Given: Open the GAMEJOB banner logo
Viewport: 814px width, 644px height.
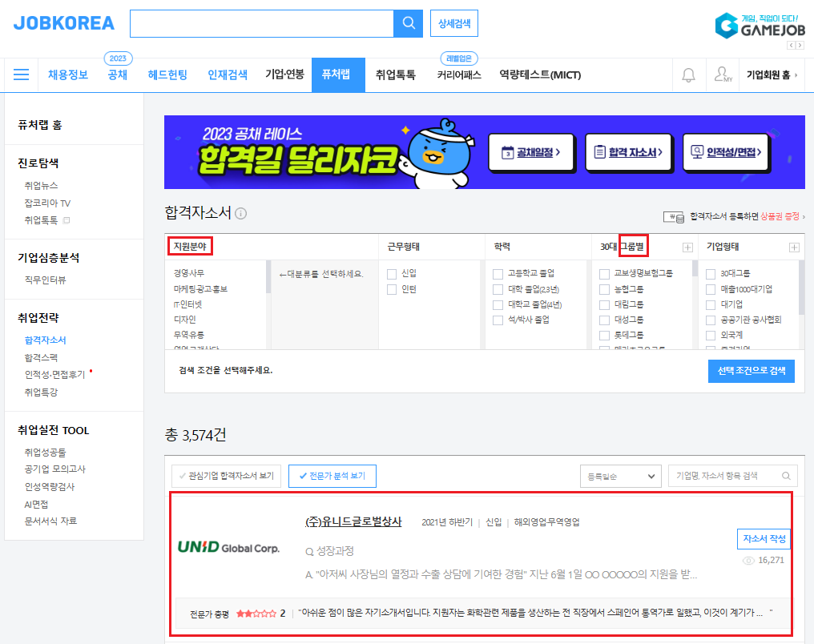Looking at the screenshot, I should tap(760, 26).
